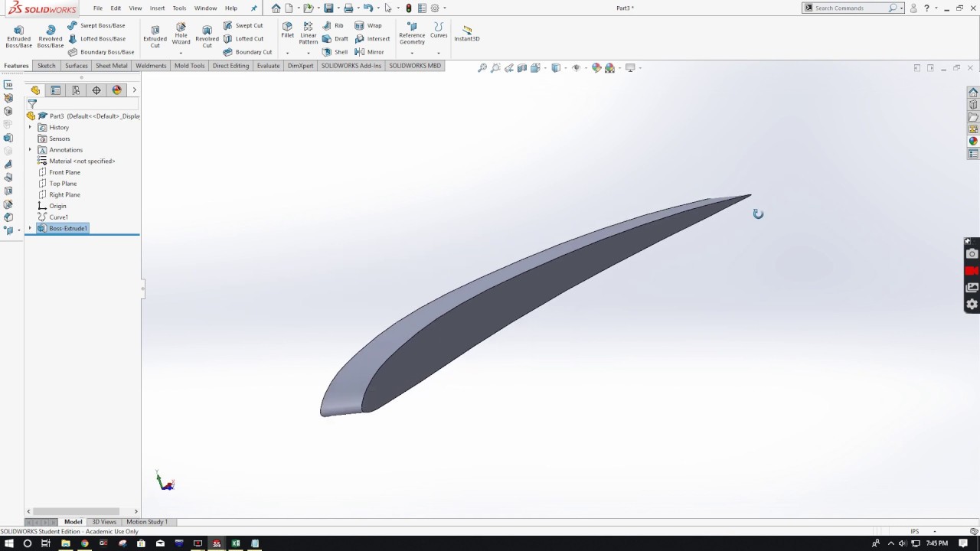Select the Extruded Cut tool

155,36
